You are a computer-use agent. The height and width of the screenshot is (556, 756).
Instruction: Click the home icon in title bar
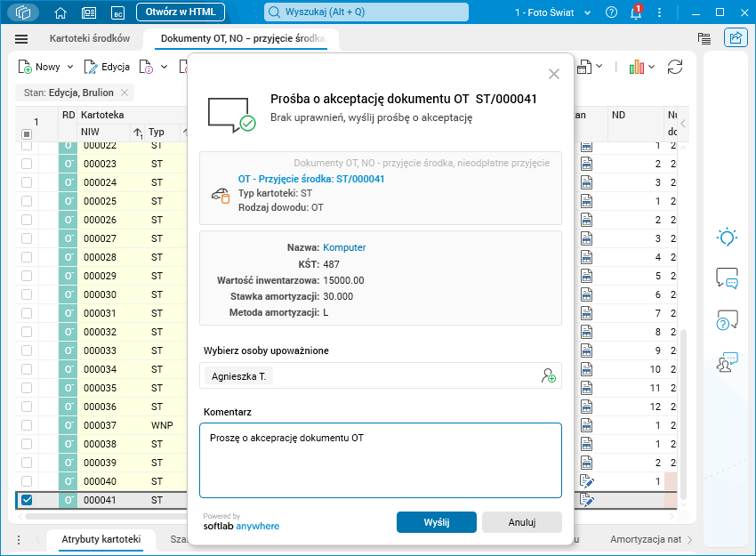(x=60, y=12)
